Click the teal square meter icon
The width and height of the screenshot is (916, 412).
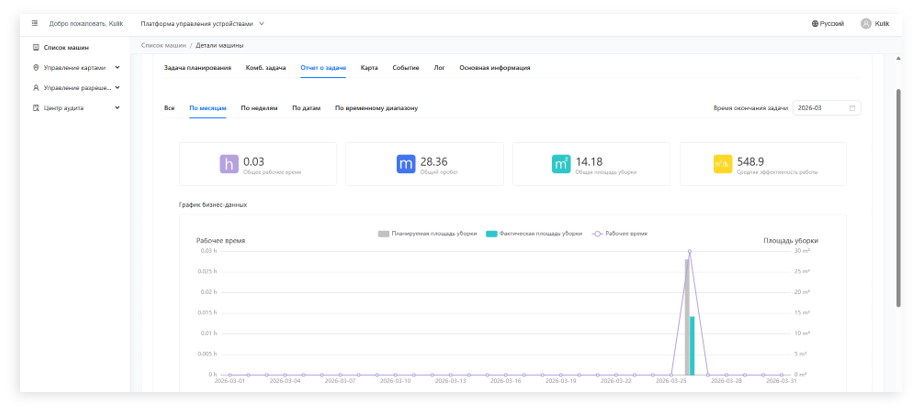pyautogui.click(x=561, y=164)
